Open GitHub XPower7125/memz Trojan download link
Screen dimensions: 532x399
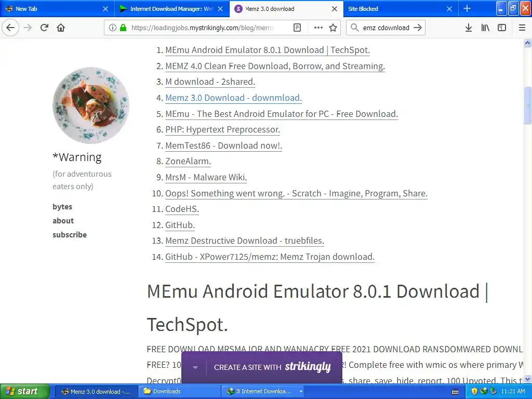click(x=270, y=257)
